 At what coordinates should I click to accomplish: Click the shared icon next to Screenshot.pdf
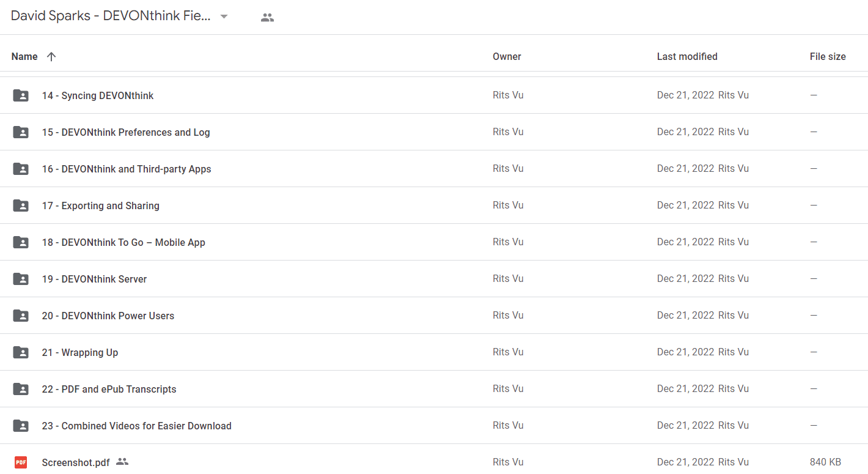(122, 462)
